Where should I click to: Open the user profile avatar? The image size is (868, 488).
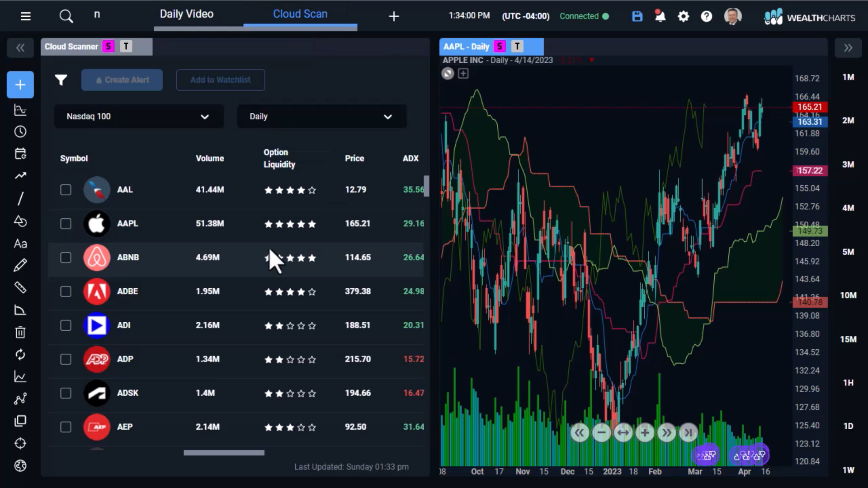tap(732, 16)
